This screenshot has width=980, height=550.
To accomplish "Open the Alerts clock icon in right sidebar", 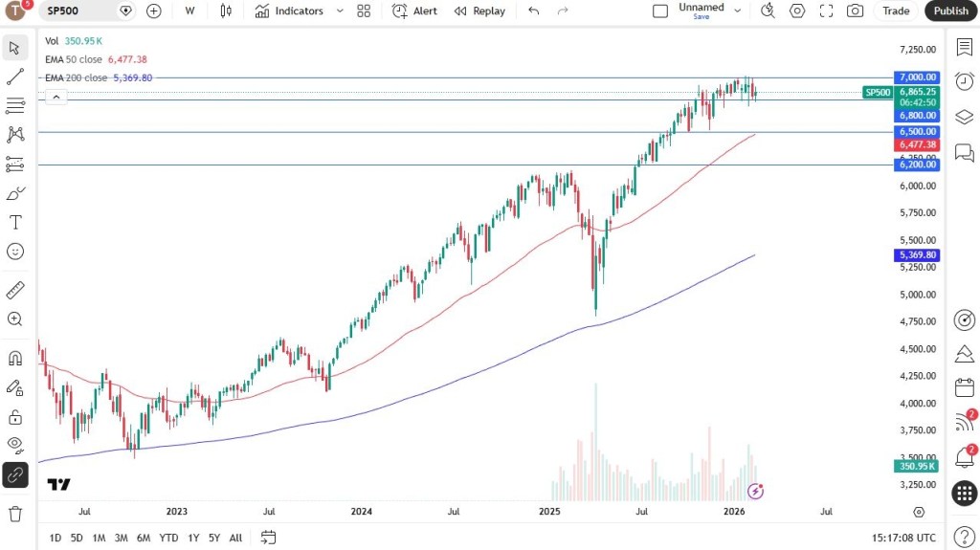I will pos(964,81).
